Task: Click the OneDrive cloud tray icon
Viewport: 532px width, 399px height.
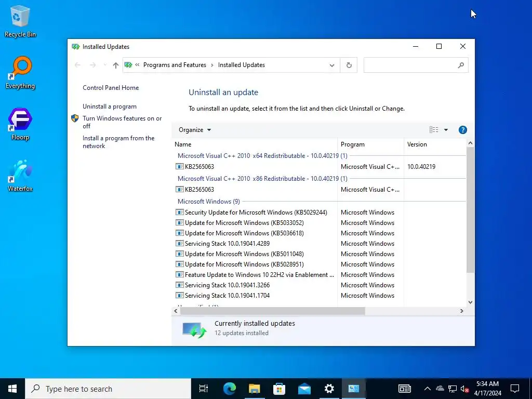Action: coord(440,389)
